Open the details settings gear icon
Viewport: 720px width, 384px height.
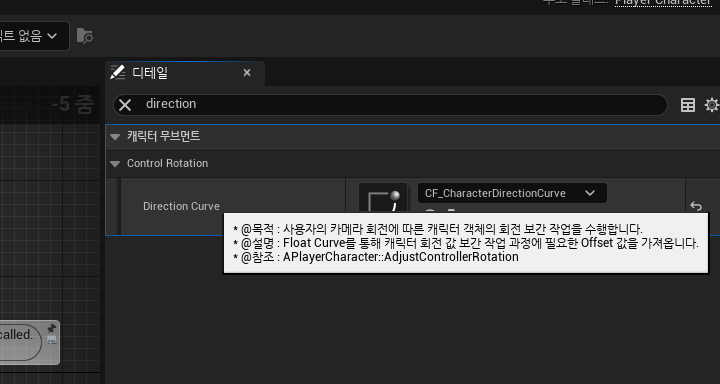(711, 105)
